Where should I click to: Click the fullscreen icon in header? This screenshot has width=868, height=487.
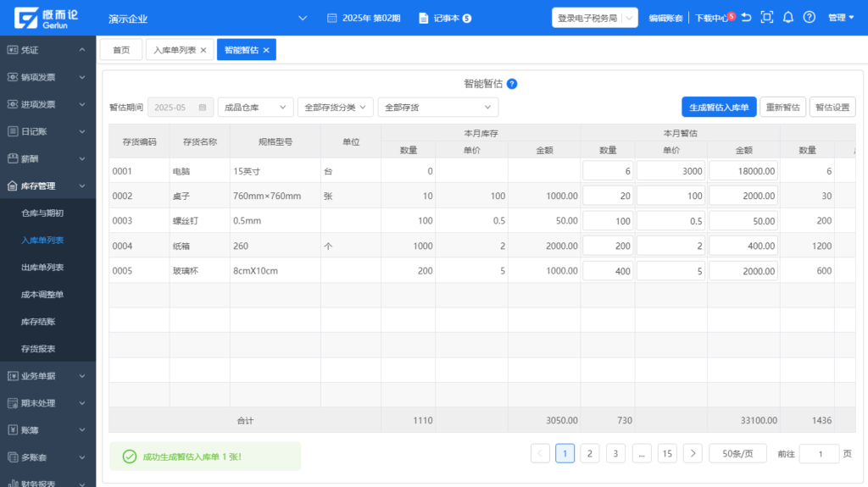(767, 17)
